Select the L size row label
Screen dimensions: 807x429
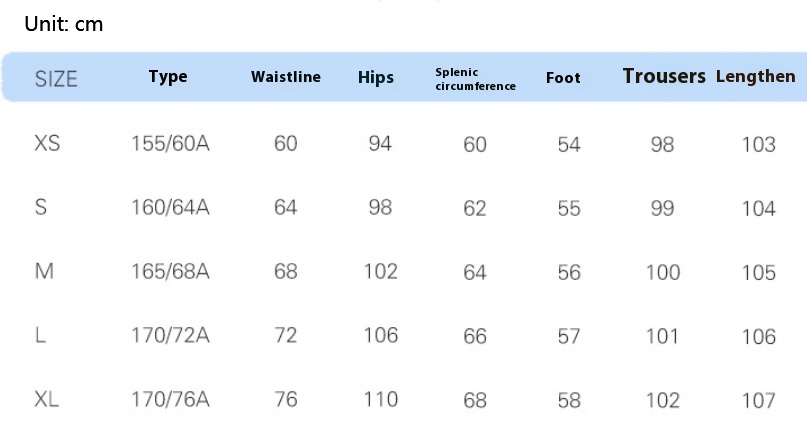point(40,335)
